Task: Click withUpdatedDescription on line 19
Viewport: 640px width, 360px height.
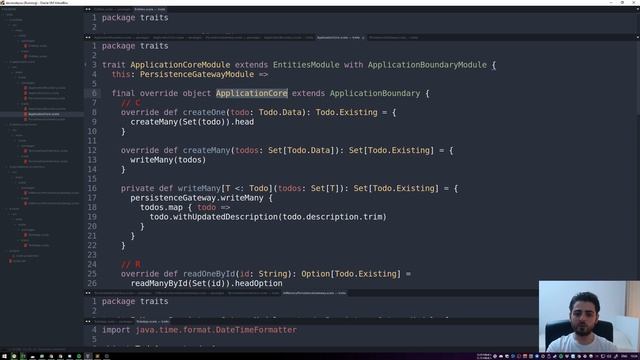Action: click(x=225, y=217)
